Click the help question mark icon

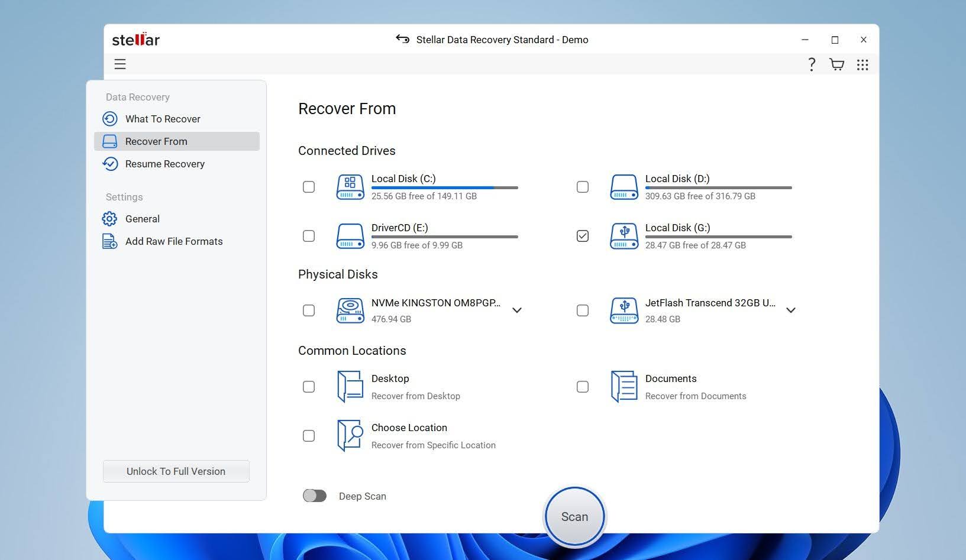(x=812, y=64)
